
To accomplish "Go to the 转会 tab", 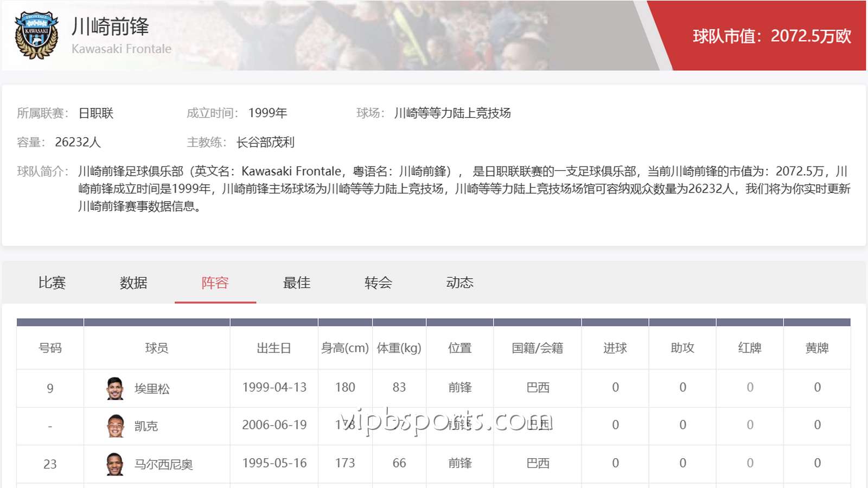I will point(378,282).
